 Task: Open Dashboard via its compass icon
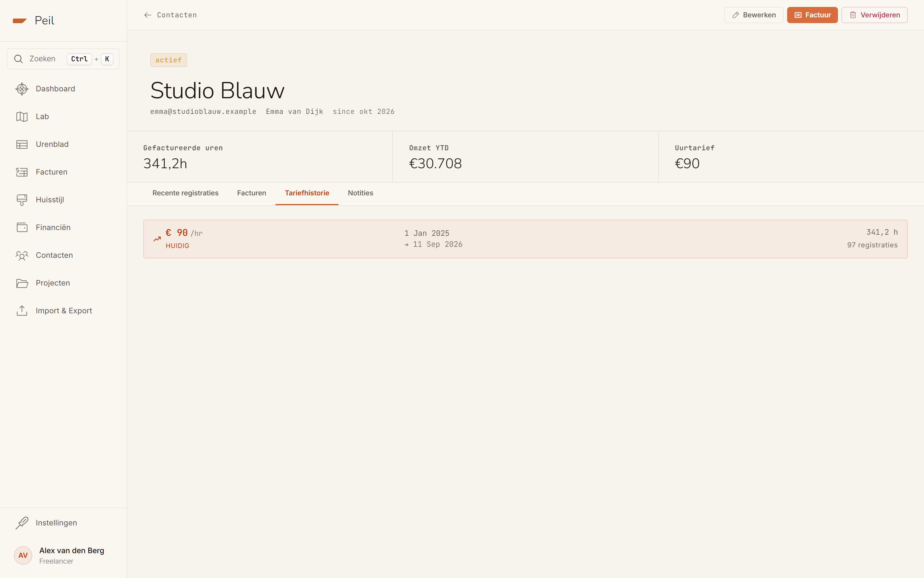pyautogui.click(x=22, y=89)
